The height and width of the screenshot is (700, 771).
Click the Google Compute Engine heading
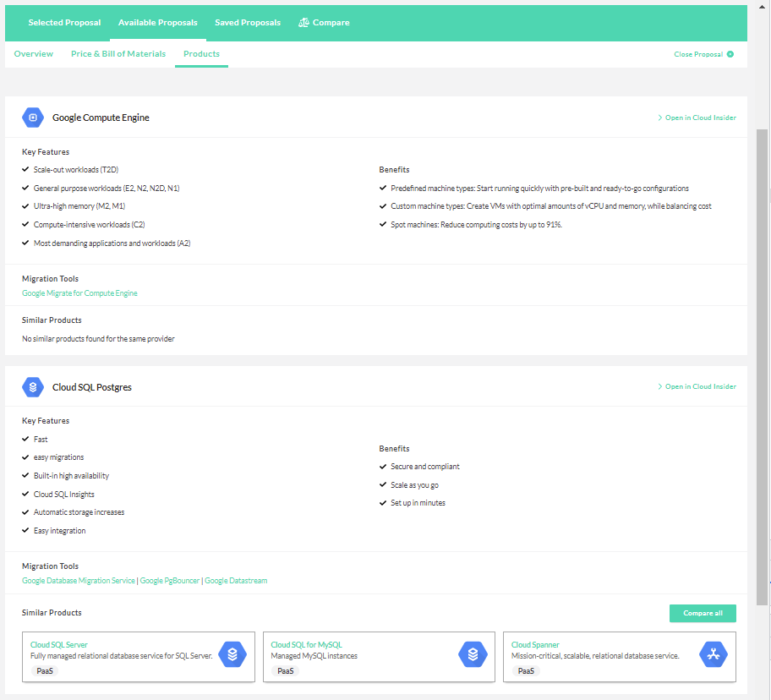pos(101,118)
